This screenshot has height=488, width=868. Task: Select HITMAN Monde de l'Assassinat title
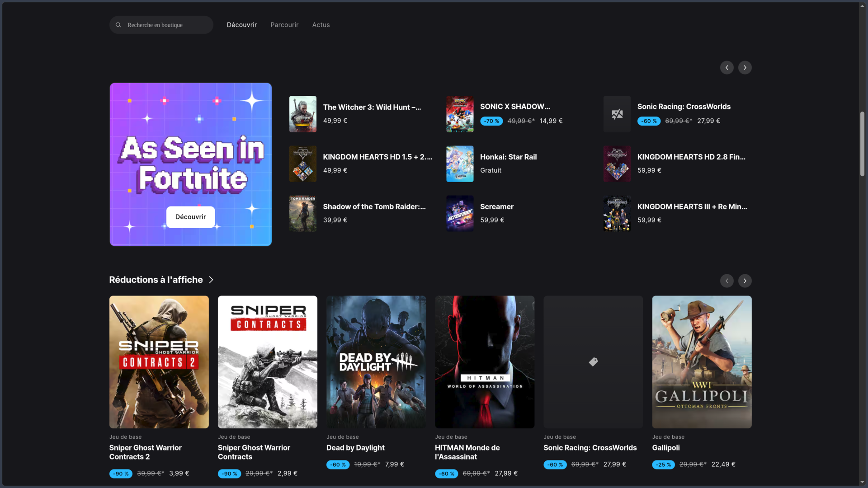tap(467, 452)
